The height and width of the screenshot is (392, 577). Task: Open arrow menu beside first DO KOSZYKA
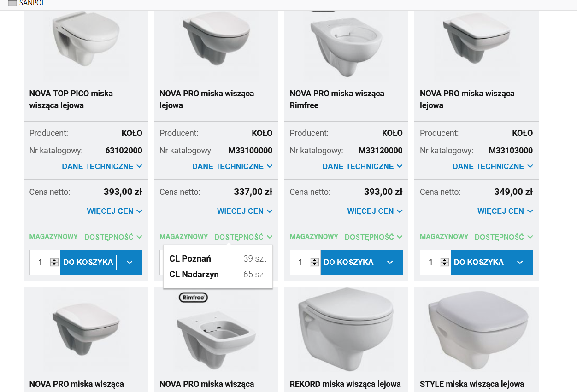click(130, 262)
